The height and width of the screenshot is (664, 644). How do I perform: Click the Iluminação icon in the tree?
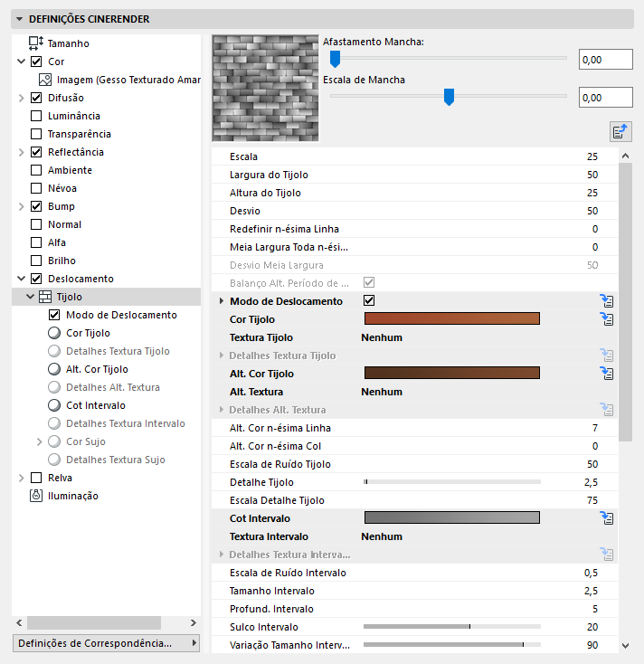coord(36,496)
